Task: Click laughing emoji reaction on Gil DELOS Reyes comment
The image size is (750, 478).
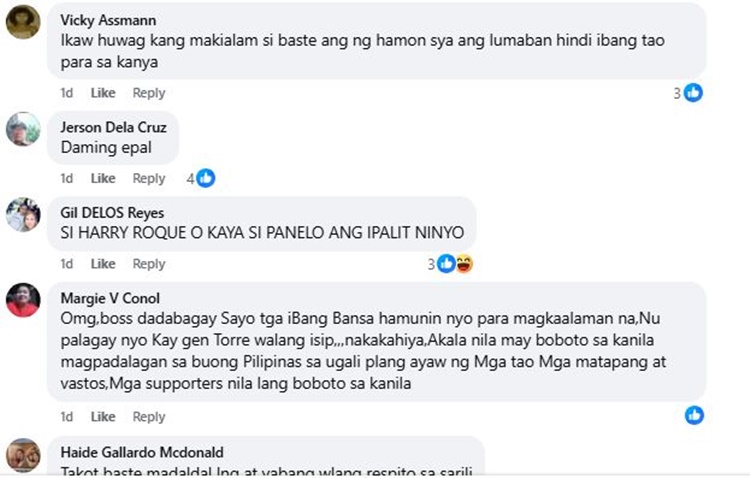Action: coord(464,264)
